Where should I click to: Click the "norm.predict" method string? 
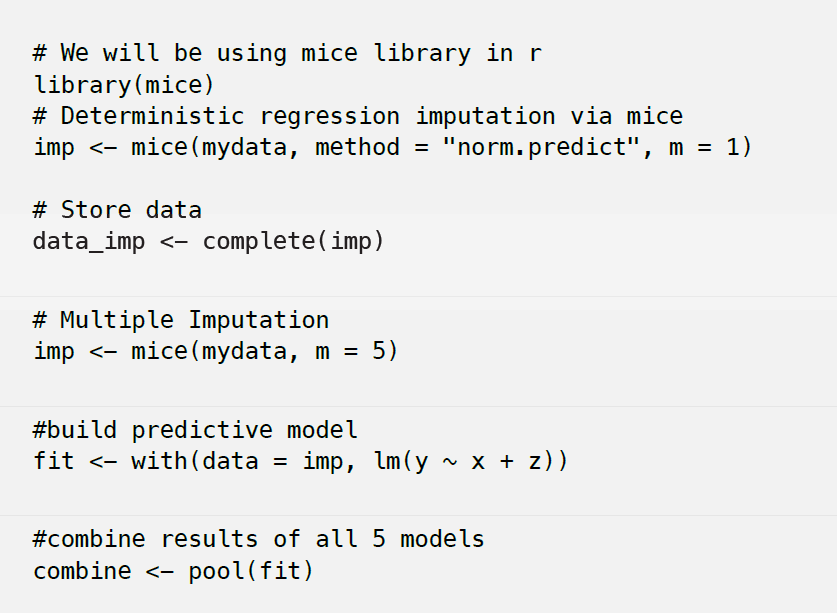pos(541,147)
